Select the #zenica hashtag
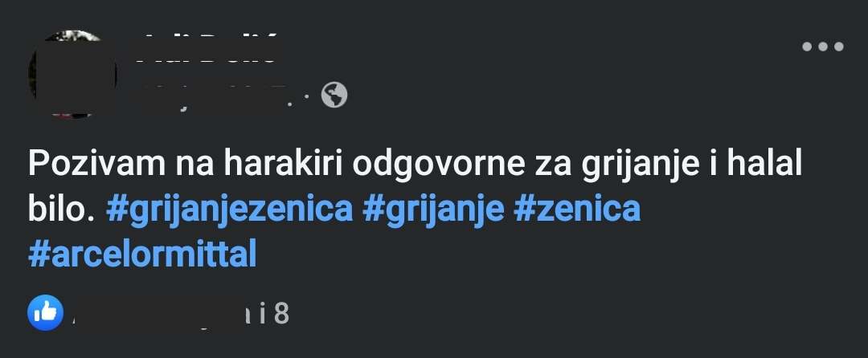868x358 pixels. 577,210
